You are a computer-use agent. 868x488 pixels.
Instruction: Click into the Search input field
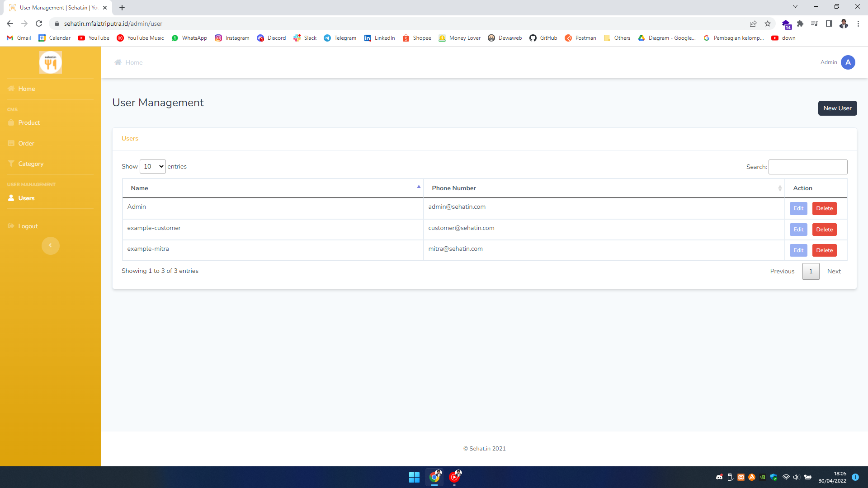tap(808, 167)
